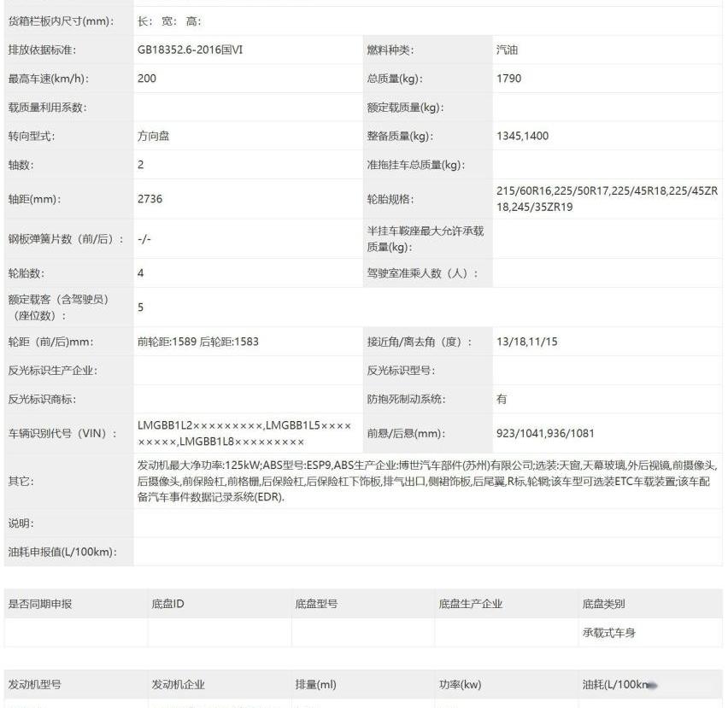The image size is (728, 708).
Task: Click the anti-lock braking system value 有
Action: tap(502, 399)
